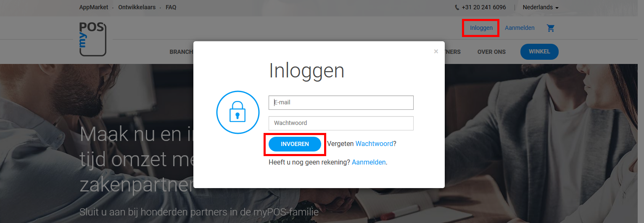
Task: Focus the E-mail input field
Action: (x=341, y=103)
